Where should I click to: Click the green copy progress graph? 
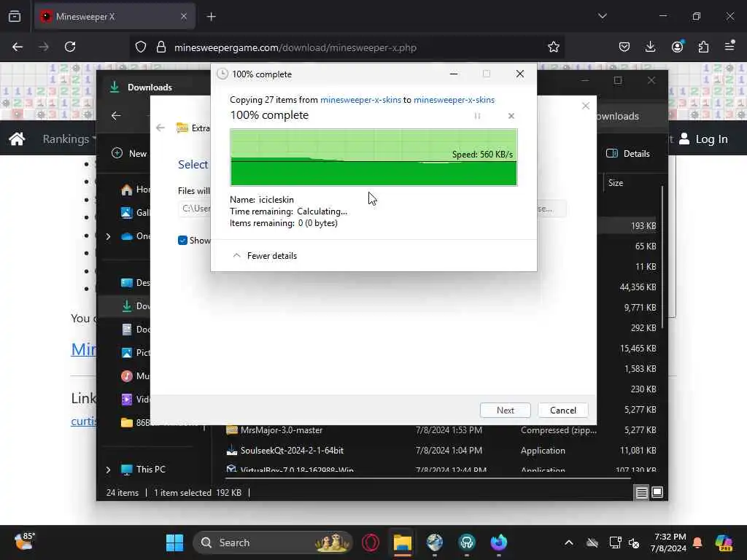[373, 157]
